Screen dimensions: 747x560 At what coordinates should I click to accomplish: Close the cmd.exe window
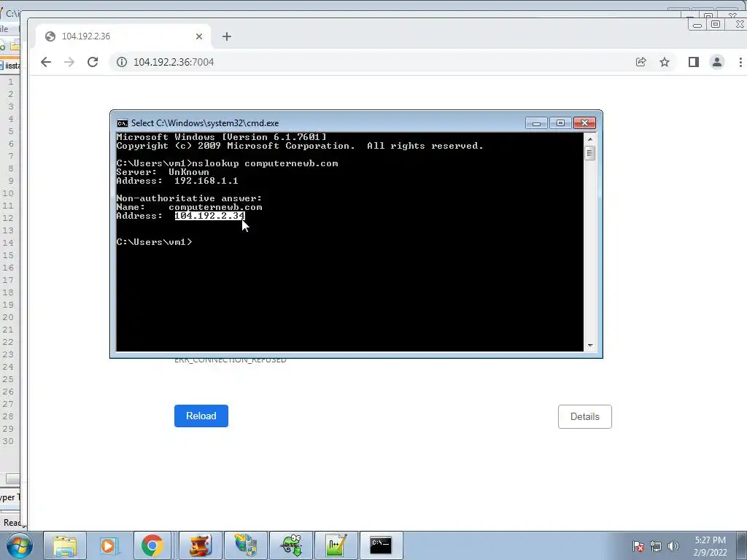[x=584, y=123]
